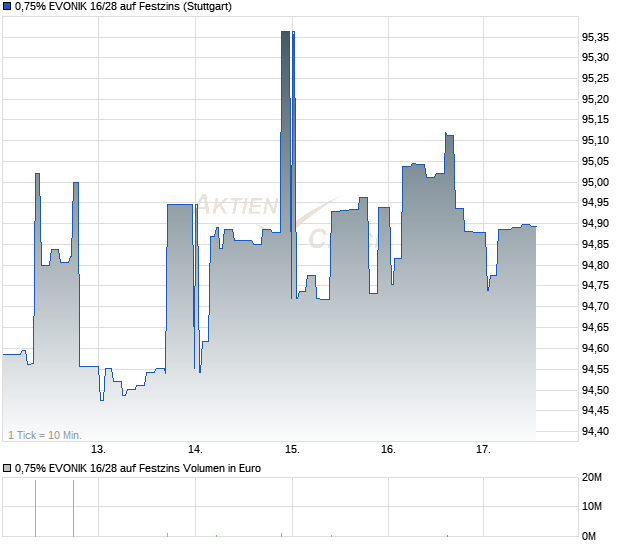Click the price axis label 95,25

(x=595, y=79)
